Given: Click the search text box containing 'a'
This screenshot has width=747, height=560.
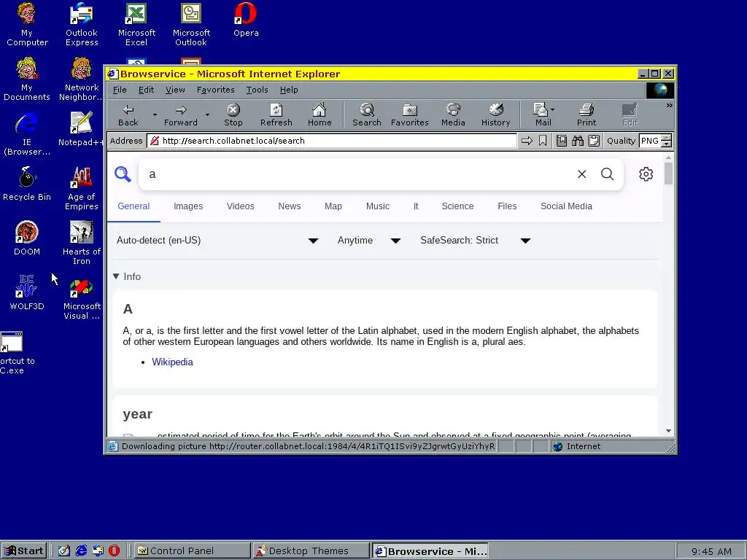Looking at the screenshot, I should pyautogui.click(x=357, y=174).
